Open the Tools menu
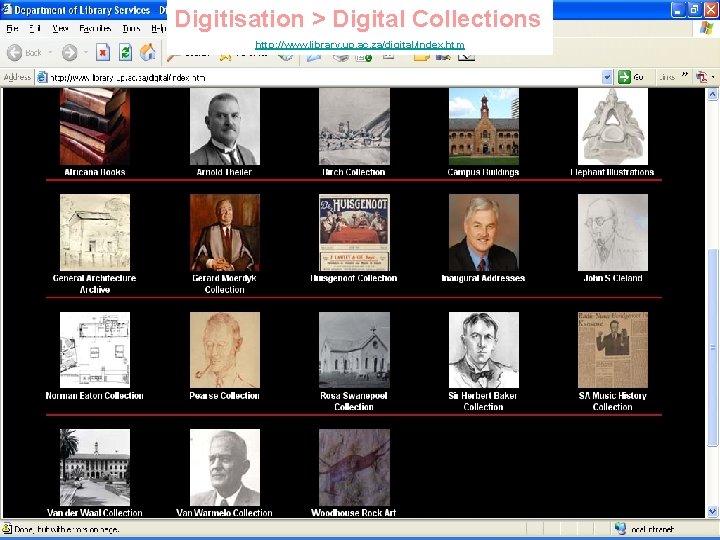This screenshot has width=720, height=540. [131, 28]
